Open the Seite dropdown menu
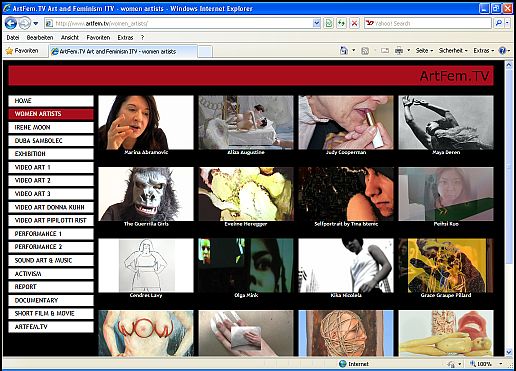This screenshot has height=371, width=516. (x=424, y=51)
